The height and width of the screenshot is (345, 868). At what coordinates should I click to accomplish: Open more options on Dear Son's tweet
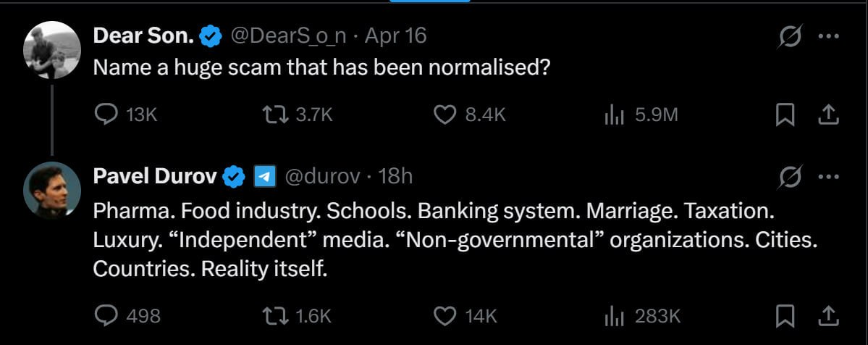tap(829, 37)
